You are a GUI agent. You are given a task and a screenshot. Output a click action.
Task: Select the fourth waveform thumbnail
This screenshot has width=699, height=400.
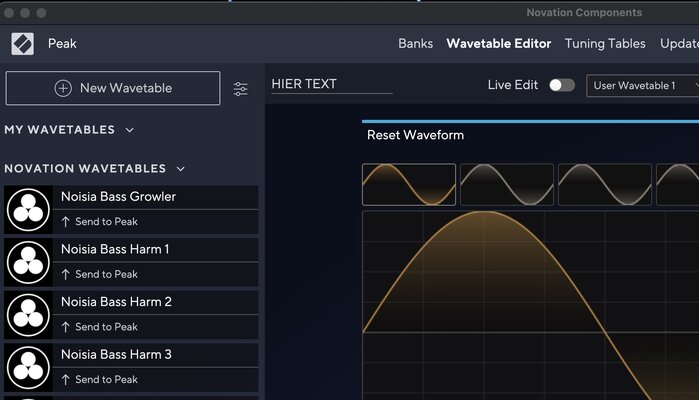[x=678, y=184]
